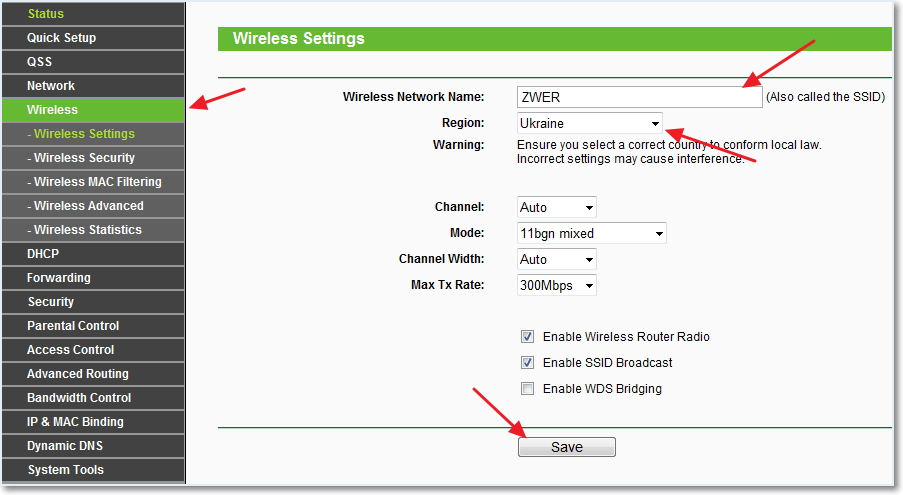The height and width of the screenshot is (495, 903).
Task: Go to Wireless MAC Filtering
Action: (x=93, y=181)
